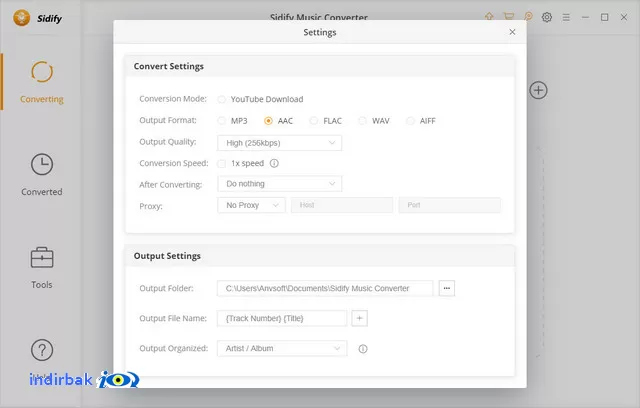Image resolution: width=640 pixels, height=408 pixels.
Task: Select YouTube Download conversion mode
Action: 222,99
